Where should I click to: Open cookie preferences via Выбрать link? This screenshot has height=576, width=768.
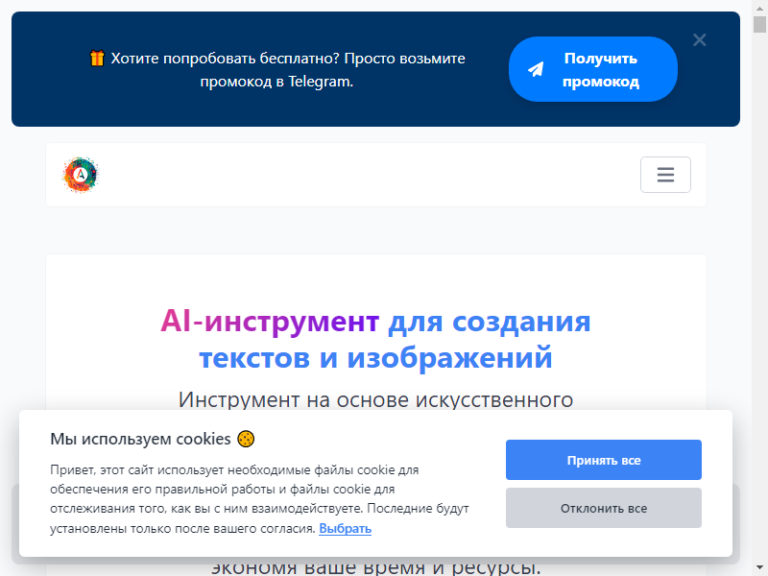[345, 528]
